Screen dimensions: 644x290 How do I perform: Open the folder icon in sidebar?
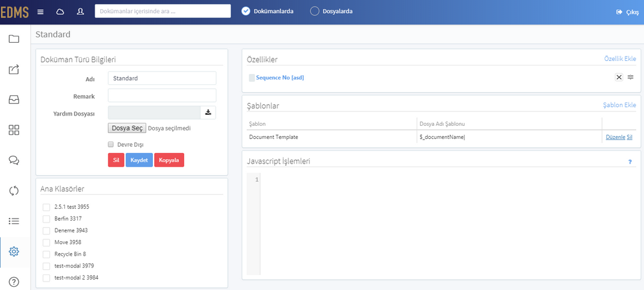pyautogui.click(x=14, y=39)
